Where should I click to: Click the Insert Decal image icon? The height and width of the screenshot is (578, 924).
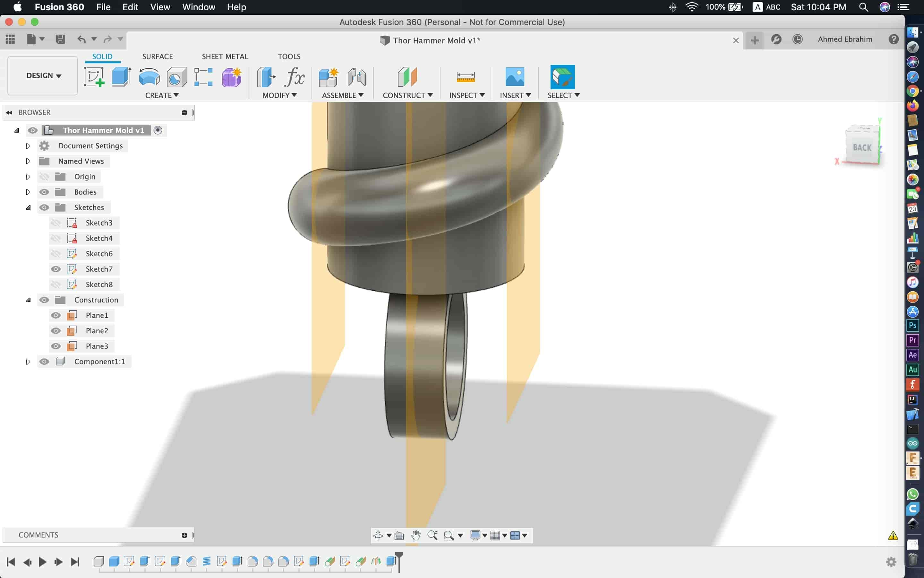(x=515, y=77)
